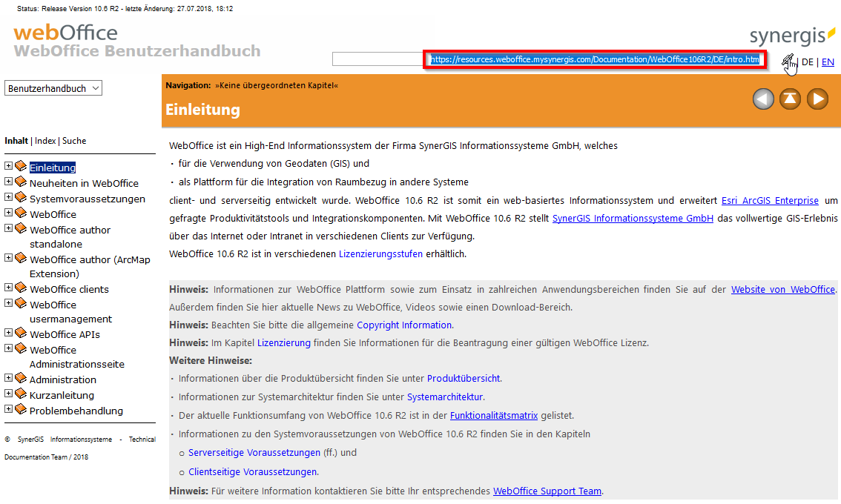Switch language to EN
The image size is (841, 504).
[828, 62]
